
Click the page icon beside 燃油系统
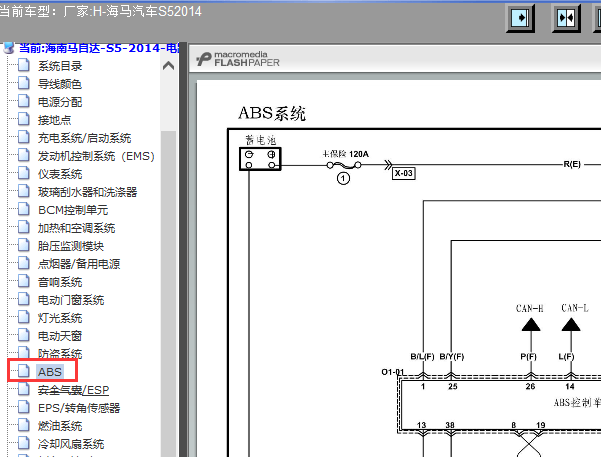tap(24, 425)
